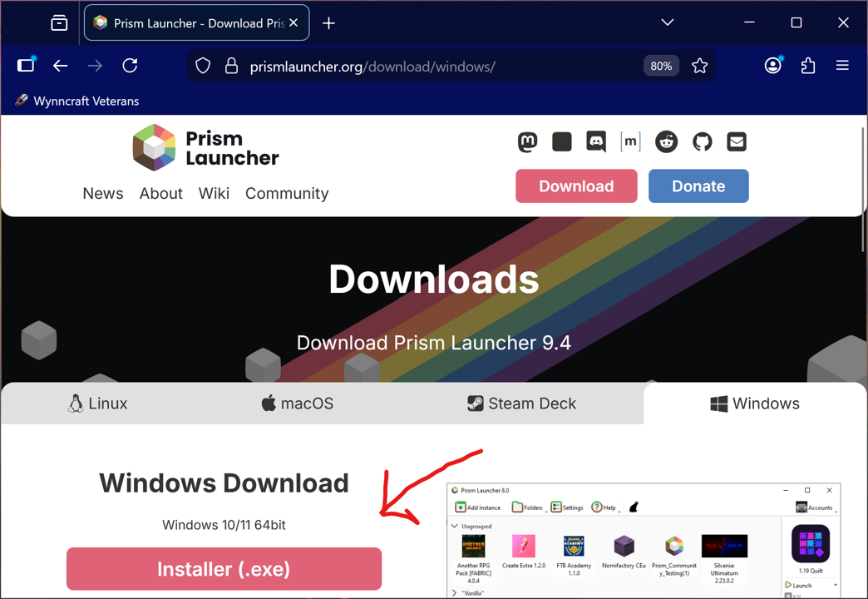
Task: Click the Installer (.exe) button
Action: point(224,569)
